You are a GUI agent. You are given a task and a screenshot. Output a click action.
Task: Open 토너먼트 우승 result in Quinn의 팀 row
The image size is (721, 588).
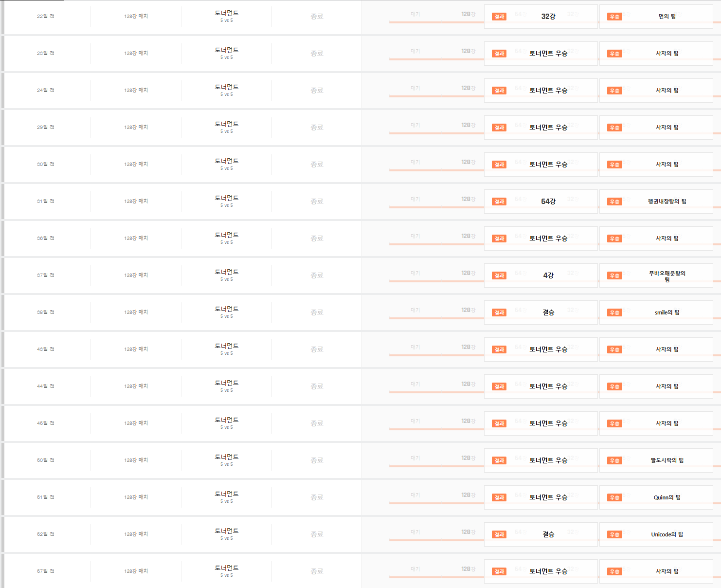[548, 497]
